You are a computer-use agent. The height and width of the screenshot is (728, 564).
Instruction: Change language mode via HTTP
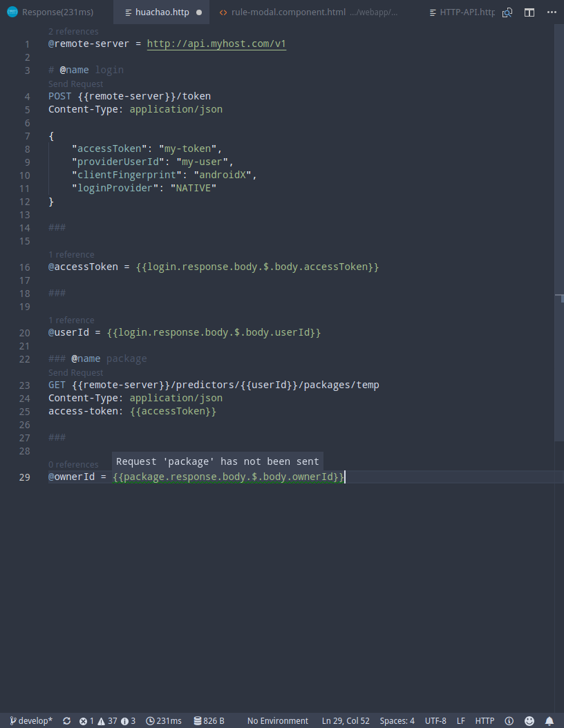(485, 720)
